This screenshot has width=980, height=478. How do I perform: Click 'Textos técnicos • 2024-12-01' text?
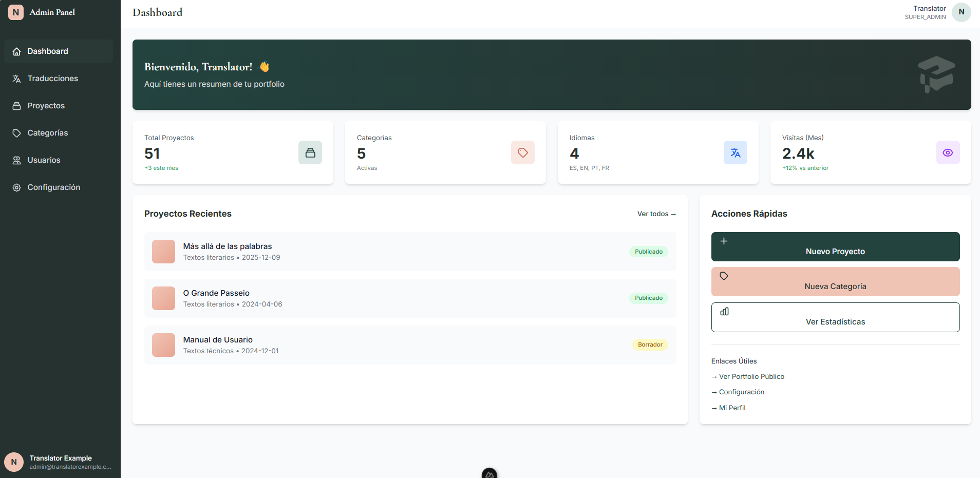[231, 351]
